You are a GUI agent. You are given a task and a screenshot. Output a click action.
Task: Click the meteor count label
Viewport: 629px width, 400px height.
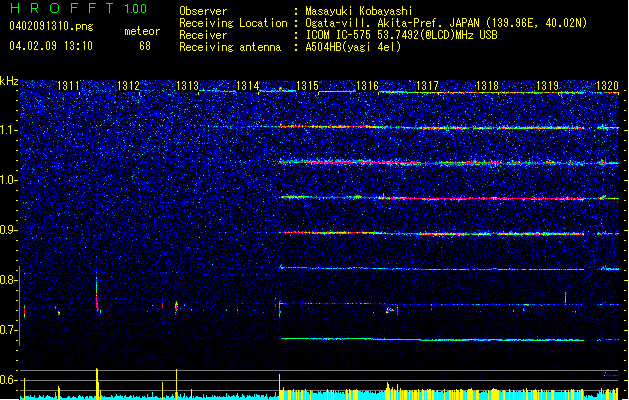tap(142, 31)
